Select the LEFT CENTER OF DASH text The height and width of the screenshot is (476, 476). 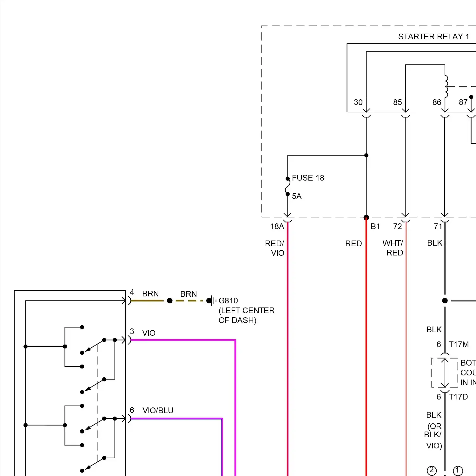click(247, 315)
